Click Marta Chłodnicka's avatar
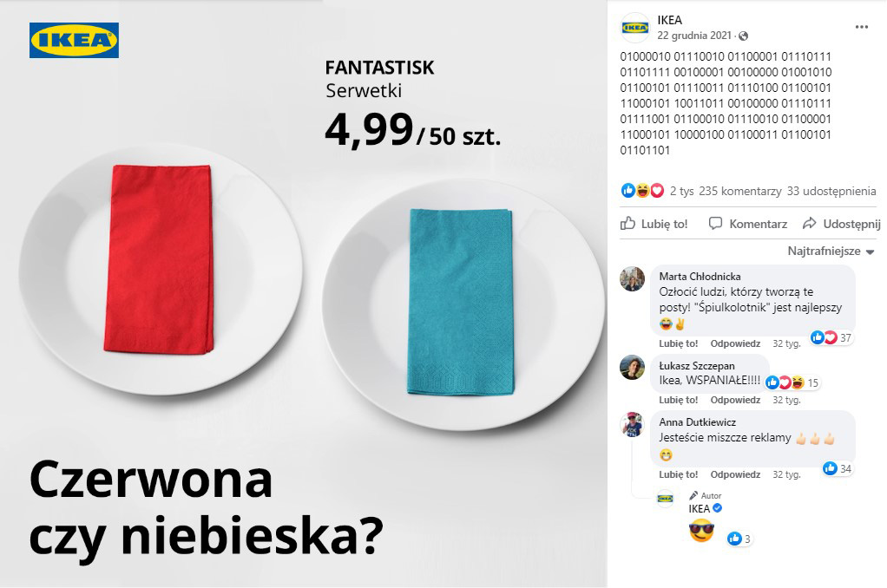887x588 pixels. tap(633, 278)
